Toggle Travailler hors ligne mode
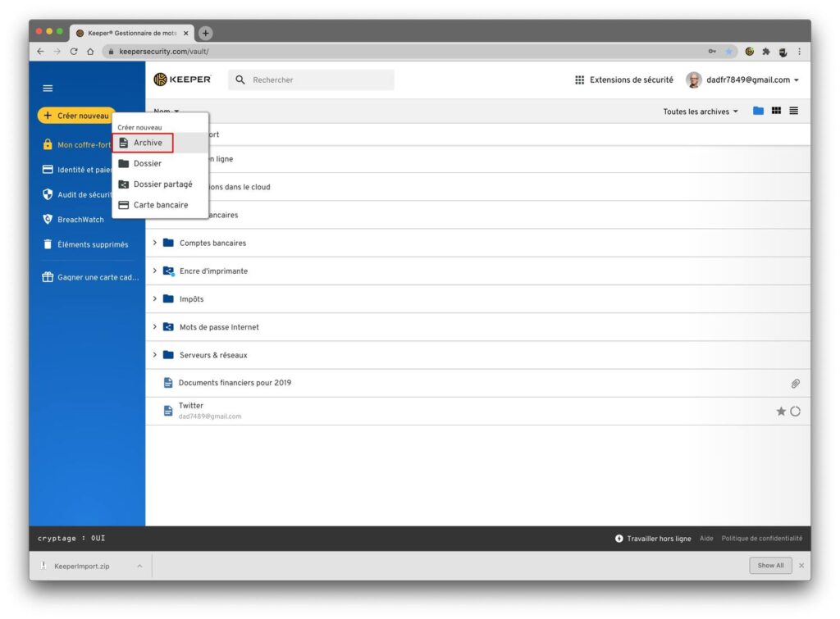 [653, 539]
